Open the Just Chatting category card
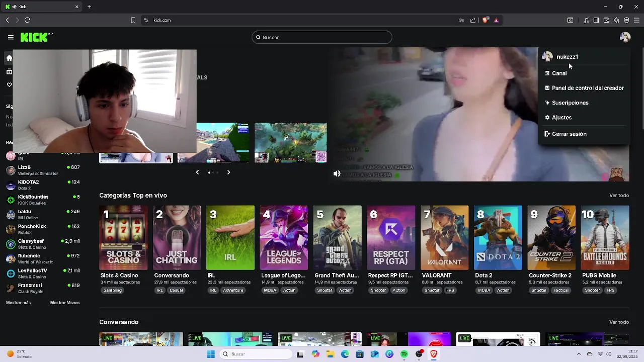This screenshot has width=644, height=362. 177,238
